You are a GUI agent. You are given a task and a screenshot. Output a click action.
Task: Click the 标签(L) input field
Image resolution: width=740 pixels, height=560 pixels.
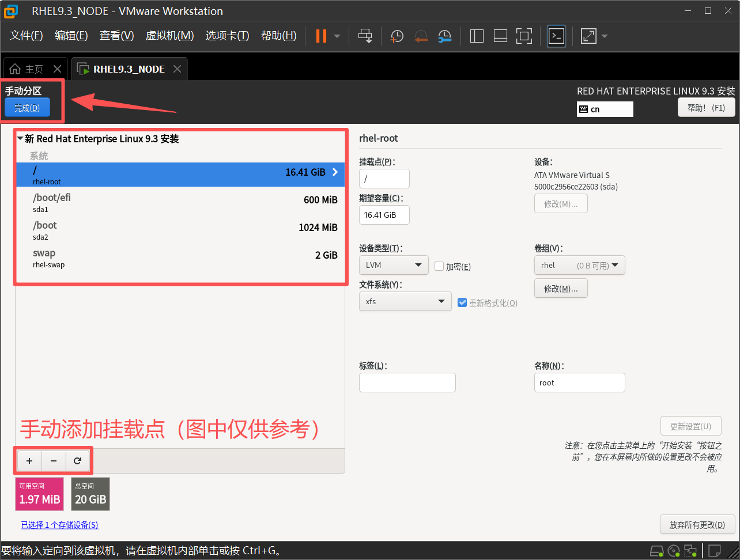pos(407,383)
